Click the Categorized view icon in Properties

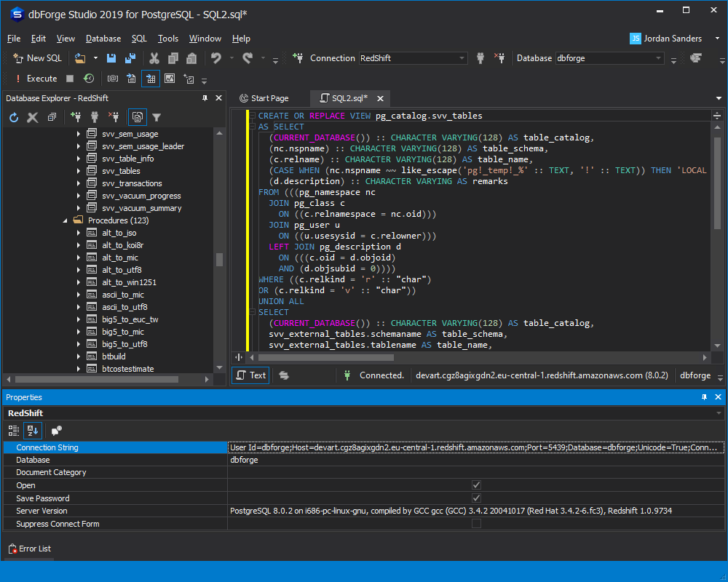pyautogui.click(x=13, y=431)
